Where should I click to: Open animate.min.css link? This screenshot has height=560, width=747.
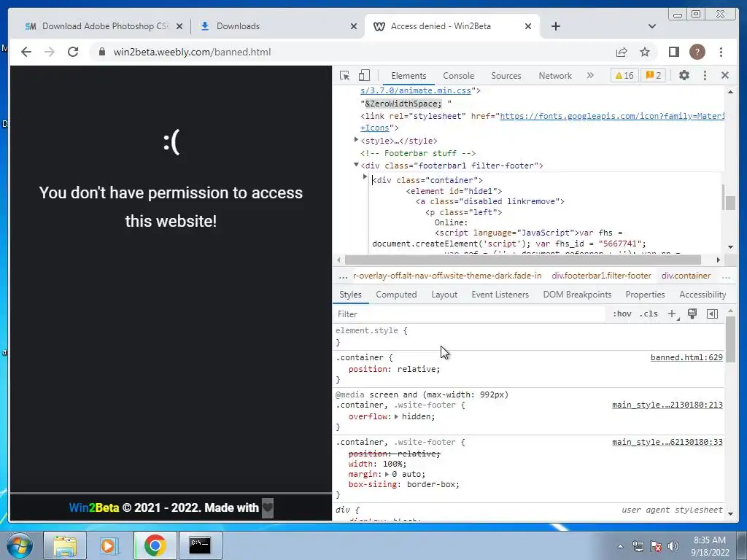click(x=415, y=90)
